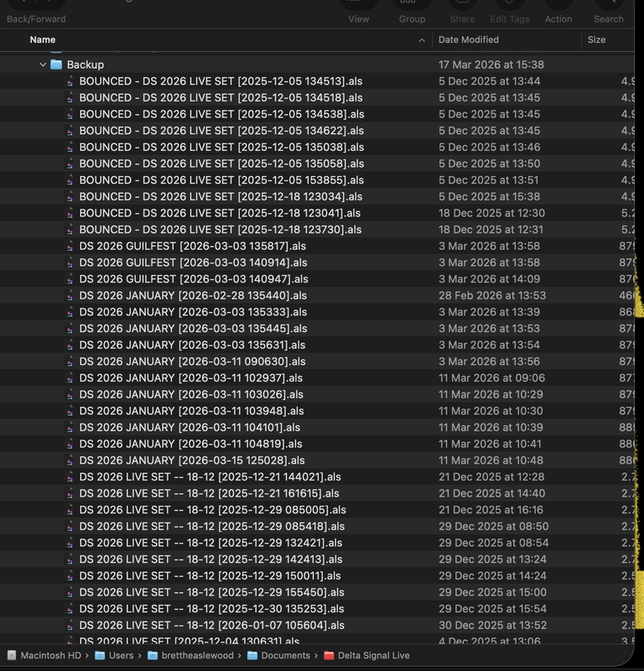The height and width of the screenshot is (671, 644).
Task: Click the Macintosh HD disk icon
Action: click(x=12, y=655)
